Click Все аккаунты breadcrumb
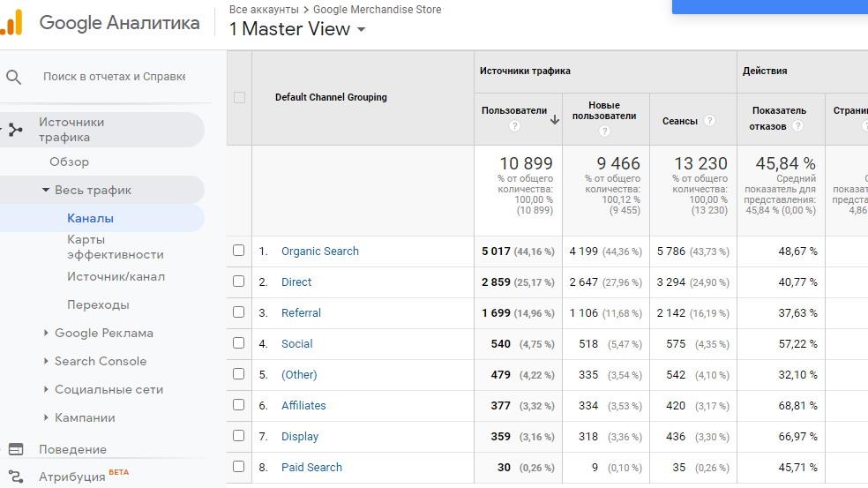Viewport: 868px width, 488px height. point(264,10)
